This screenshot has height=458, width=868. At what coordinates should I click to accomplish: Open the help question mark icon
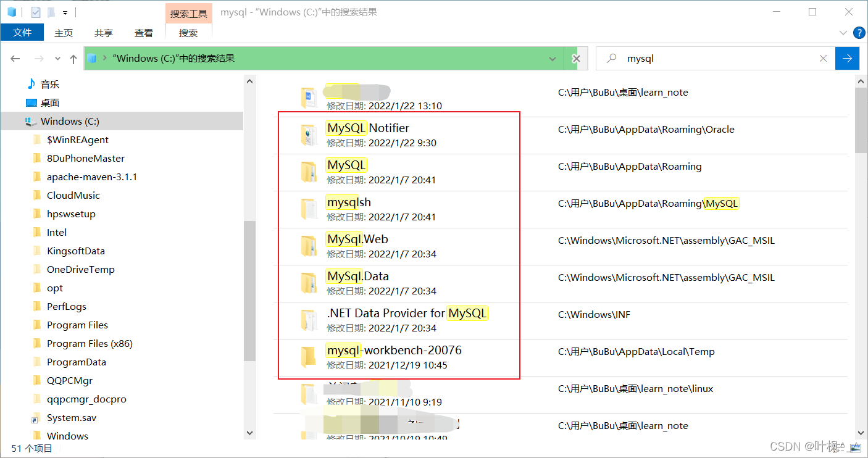click(x=859, y=33)
